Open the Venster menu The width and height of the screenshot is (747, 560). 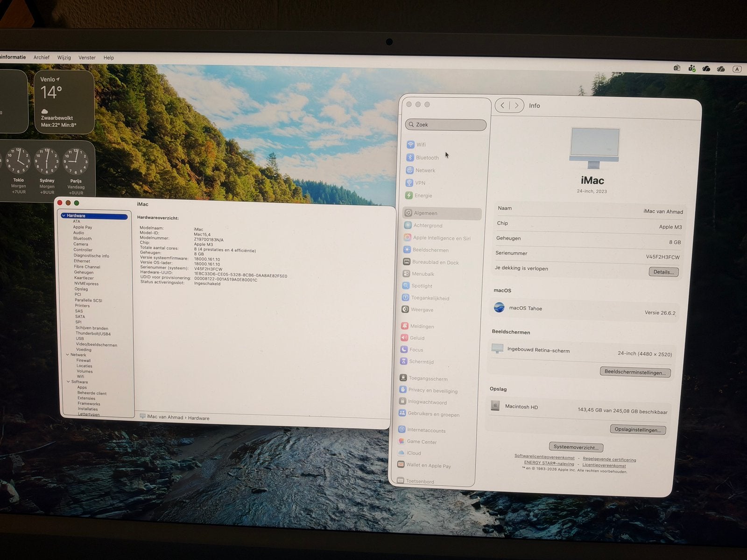tap(87, 57)
